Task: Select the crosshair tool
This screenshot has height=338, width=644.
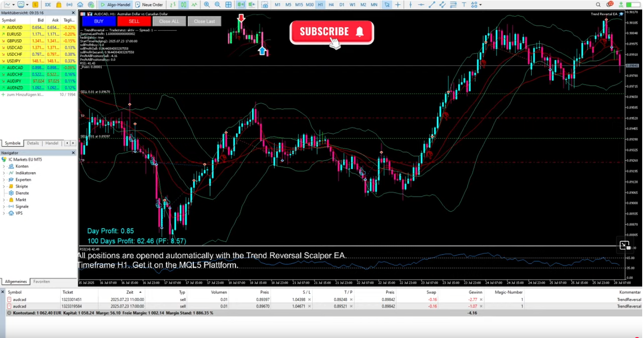Action: [398, 5]
